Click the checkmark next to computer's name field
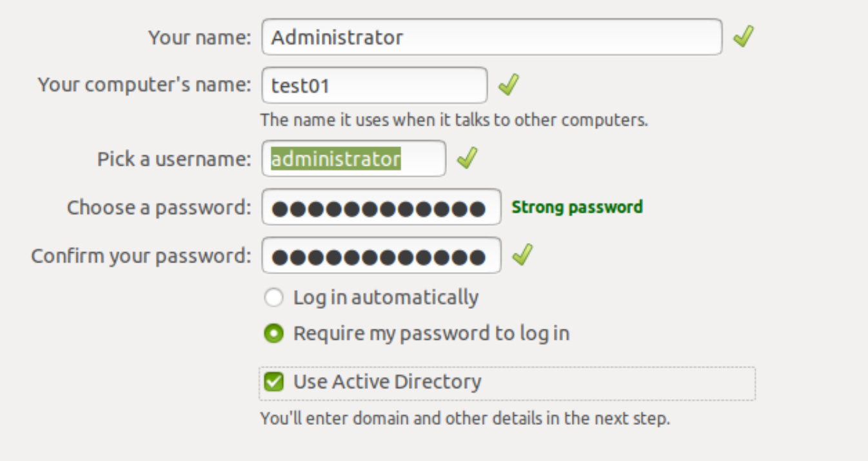 tap(509, 84)
